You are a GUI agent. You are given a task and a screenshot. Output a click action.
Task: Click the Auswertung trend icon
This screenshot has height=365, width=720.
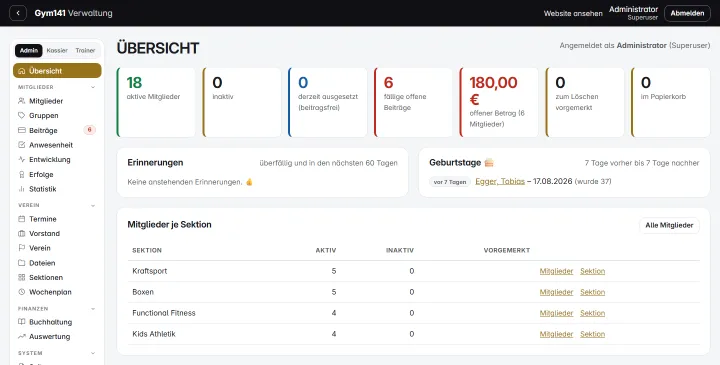tap(22, 337)
